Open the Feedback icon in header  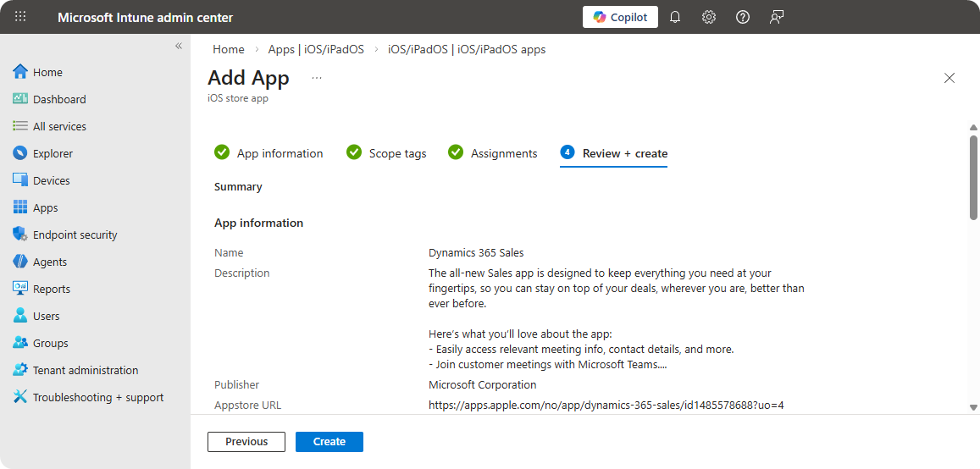coord(777,17)
